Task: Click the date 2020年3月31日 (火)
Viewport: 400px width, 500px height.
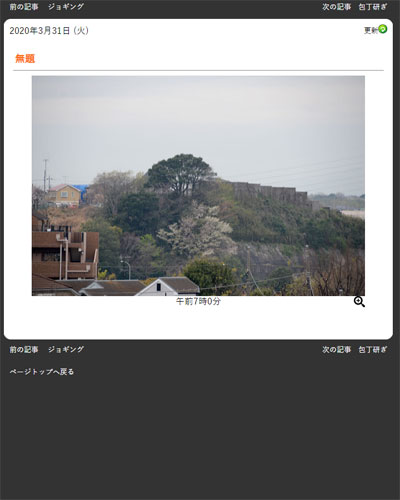Action: coord(49,31)
